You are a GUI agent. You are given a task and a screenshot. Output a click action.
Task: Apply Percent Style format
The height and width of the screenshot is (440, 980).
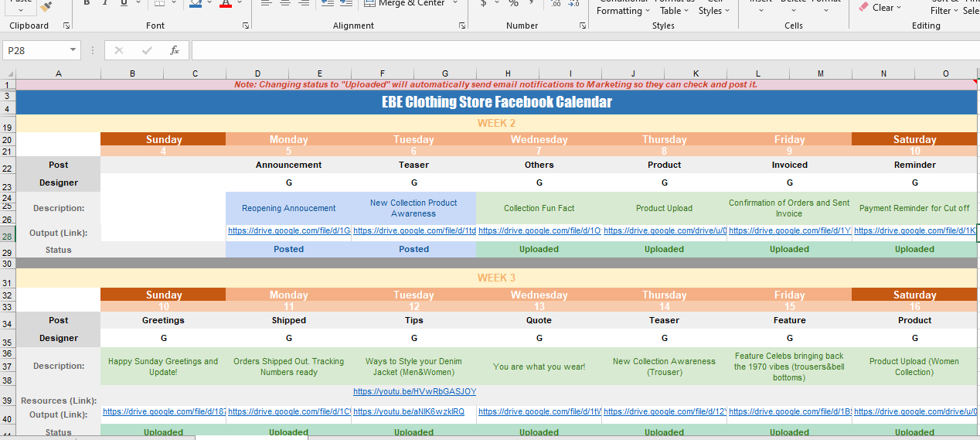coord(513,3)
